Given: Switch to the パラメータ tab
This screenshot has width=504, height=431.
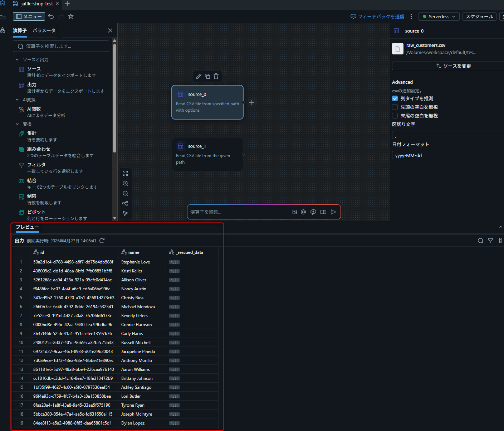Looking at the screenshot, I should 44,30.
